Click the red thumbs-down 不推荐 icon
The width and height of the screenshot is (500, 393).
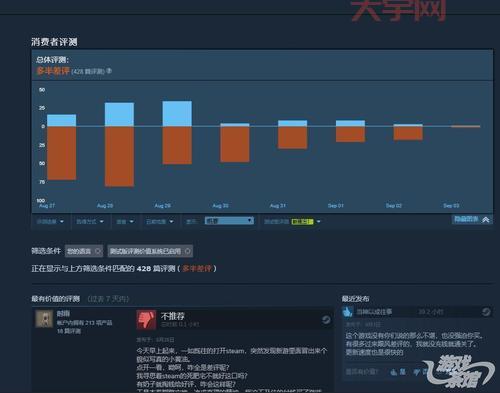pos(146,320)
